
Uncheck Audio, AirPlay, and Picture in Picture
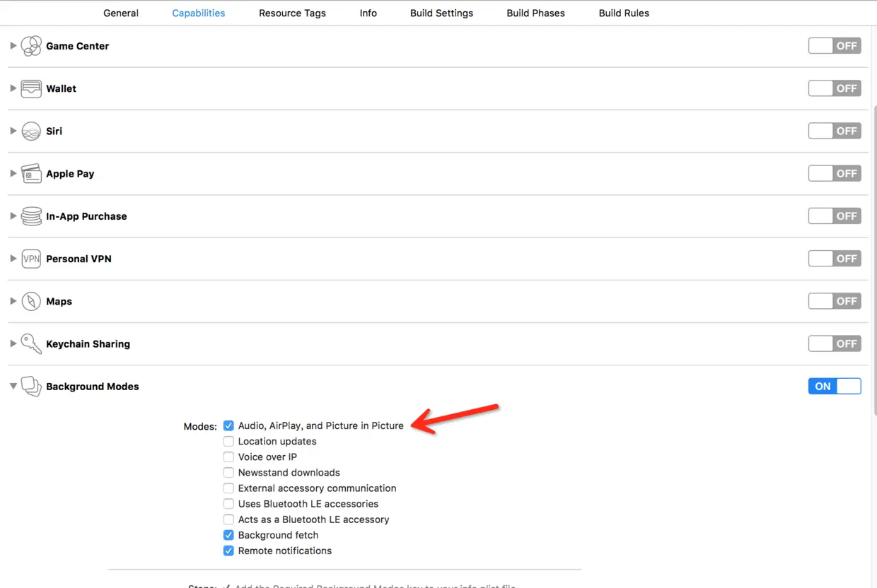[228, 425]
